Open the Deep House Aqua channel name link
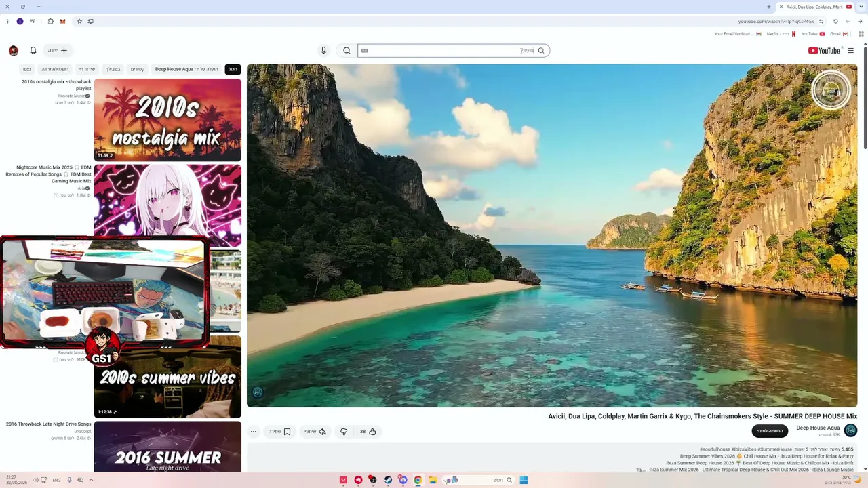 click(x=818, y=428)
